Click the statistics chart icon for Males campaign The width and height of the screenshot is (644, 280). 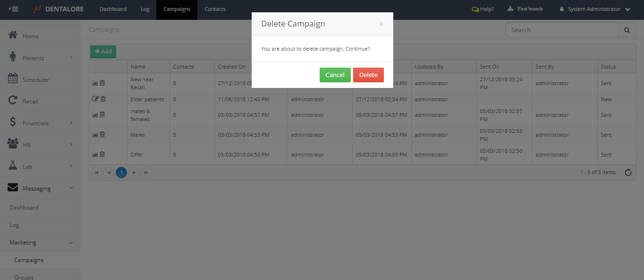coord(95,135)
